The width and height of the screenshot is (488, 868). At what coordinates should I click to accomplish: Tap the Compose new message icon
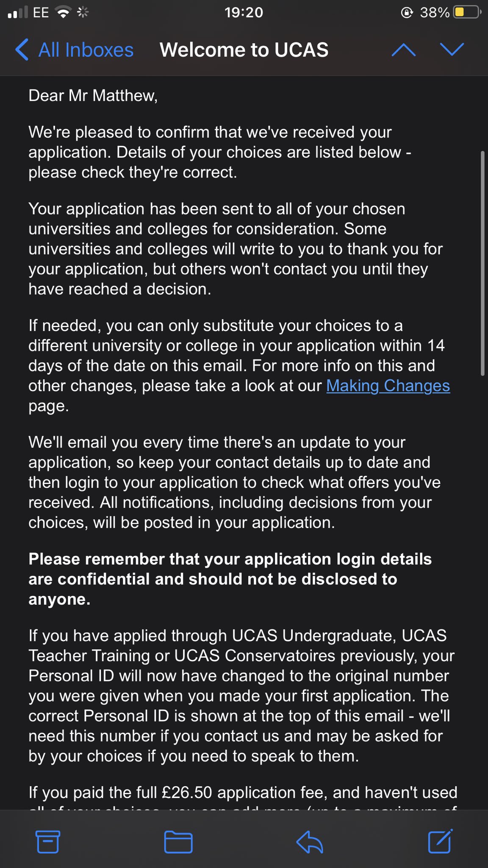[x=440, y=841]
